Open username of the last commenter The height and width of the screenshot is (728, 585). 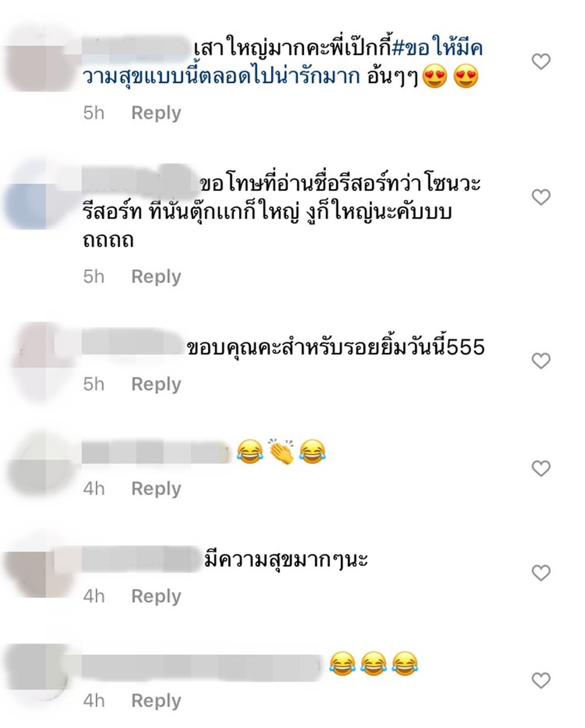pos(202,666)
